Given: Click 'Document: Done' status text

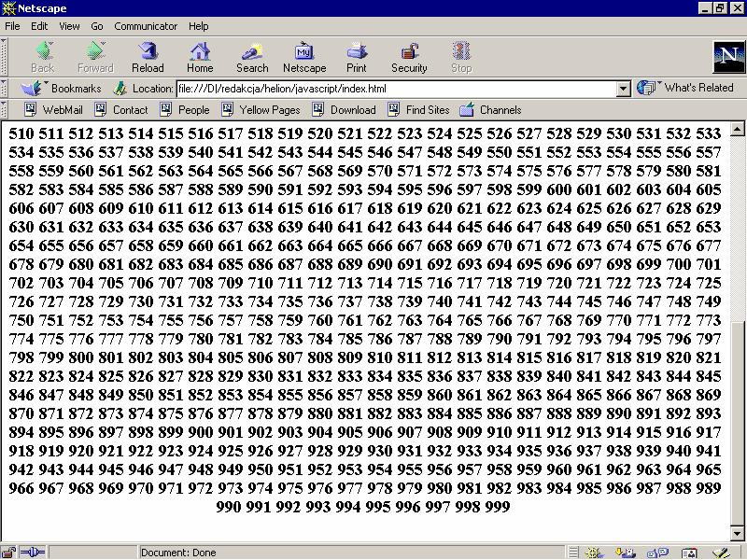Looking at the screenshot, I should tap(178, 553).
